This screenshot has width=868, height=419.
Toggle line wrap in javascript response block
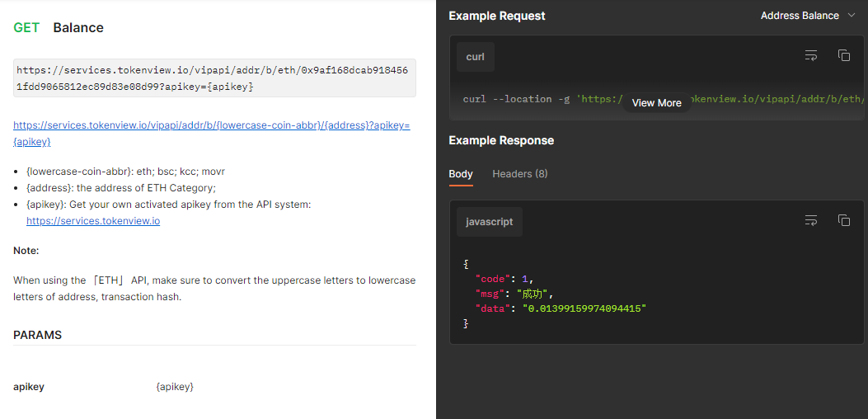pos(811,220)
